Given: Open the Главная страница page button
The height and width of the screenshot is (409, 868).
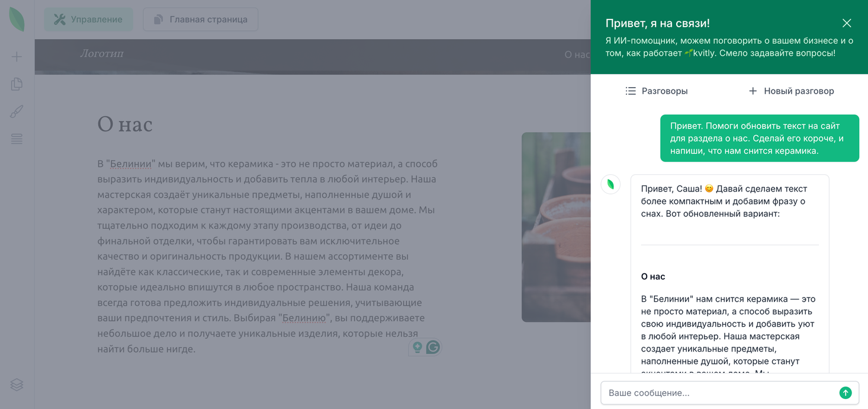Looking at the screenshot, I should 201,20.
